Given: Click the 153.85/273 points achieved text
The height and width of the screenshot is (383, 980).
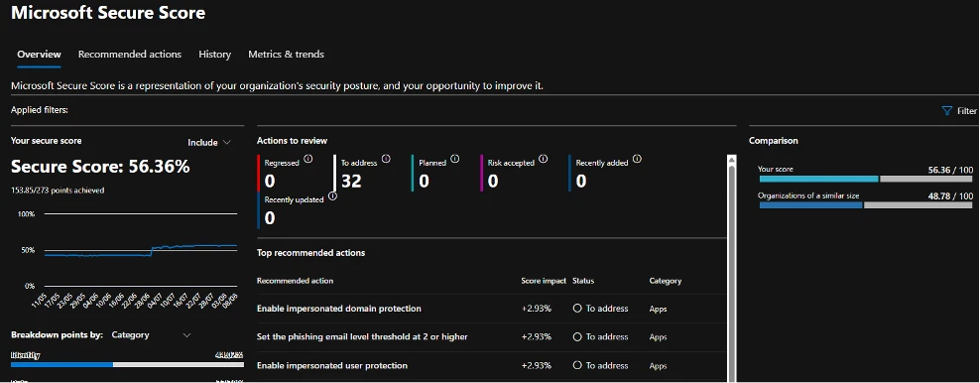Looking at the screenshot, I should (58, 190).
